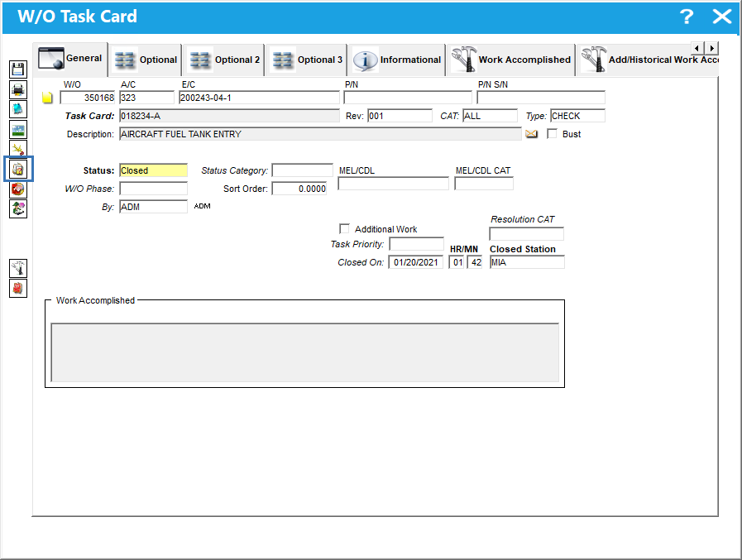This screenshot has height=560, width=742.
Task: Click the highlighted documents icon in sidebar
Action: (18, 169)
